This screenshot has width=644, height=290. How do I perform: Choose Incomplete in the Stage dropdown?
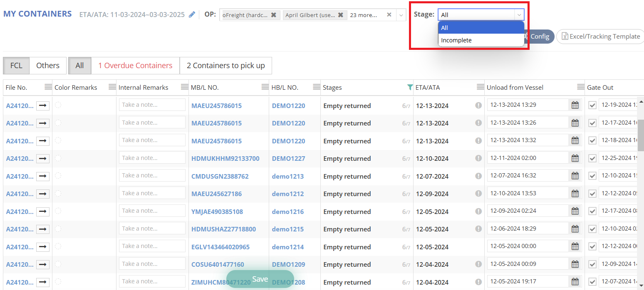pos(456,40)
